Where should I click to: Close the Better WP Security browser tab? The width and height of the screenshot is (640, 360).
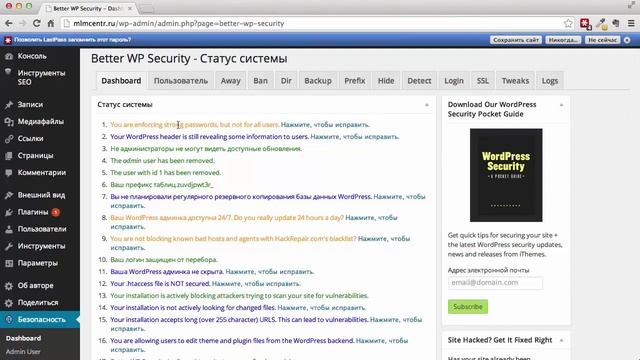click(x=130, y=8)
